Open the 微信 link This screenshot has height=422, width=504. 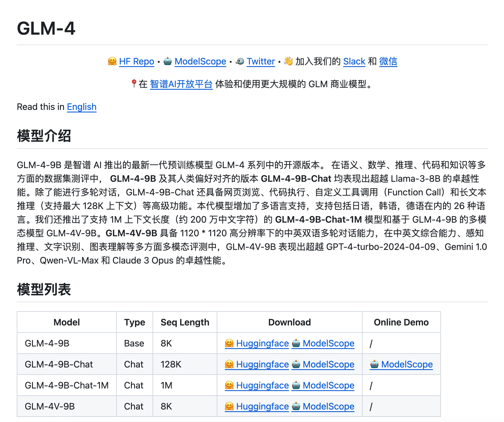(388, 61)
